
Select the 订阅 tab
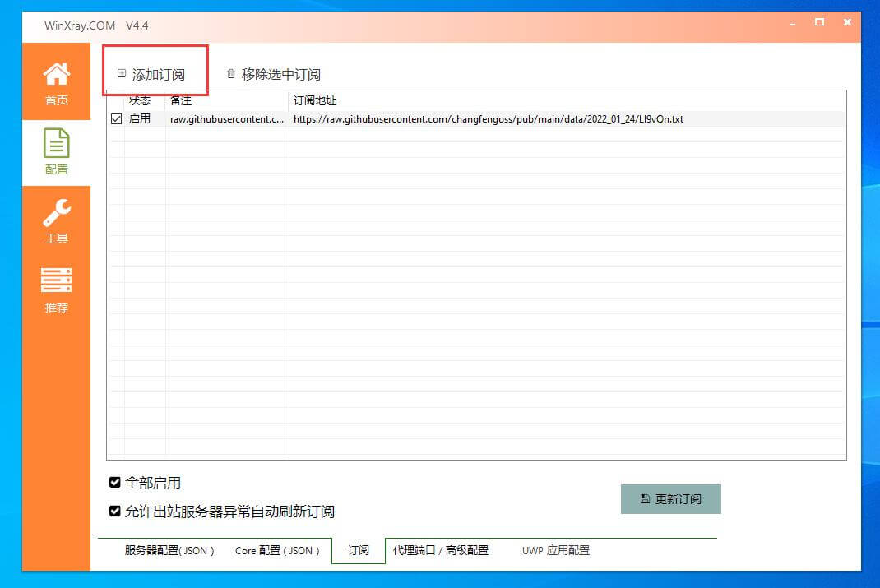click(x=358, y=550)
